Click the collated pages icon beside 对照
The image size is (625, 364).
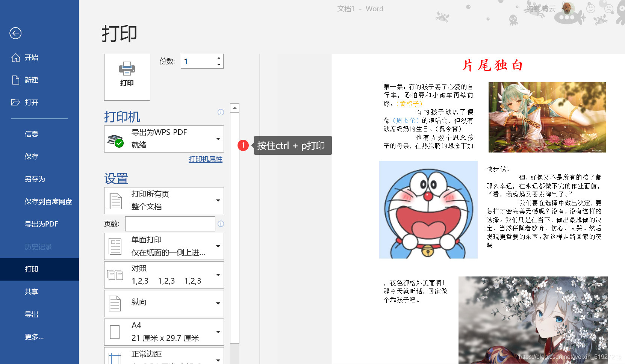point(115,275)
